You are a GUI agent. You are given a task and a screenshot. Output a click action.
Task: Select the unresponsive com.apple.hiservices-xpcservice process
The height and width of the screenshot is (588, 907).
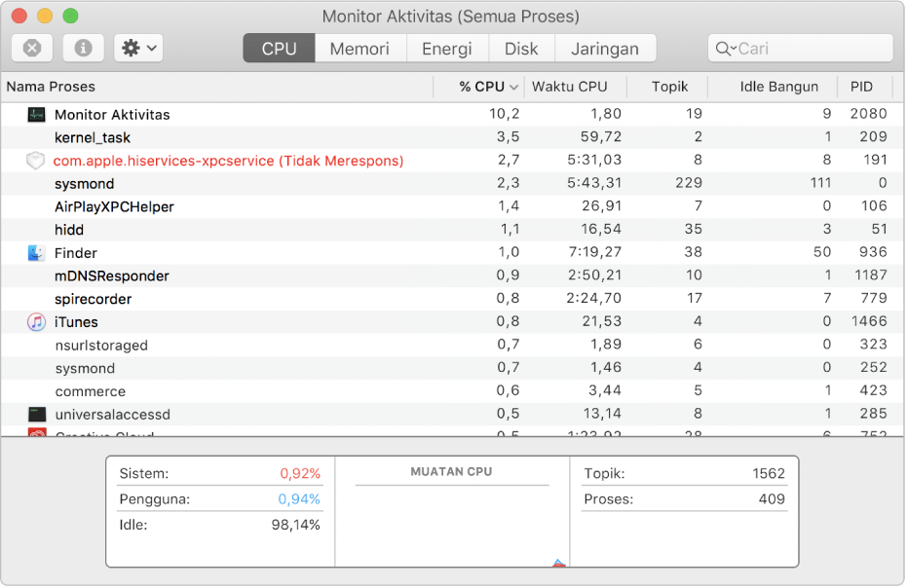click(x=452, y=161)
